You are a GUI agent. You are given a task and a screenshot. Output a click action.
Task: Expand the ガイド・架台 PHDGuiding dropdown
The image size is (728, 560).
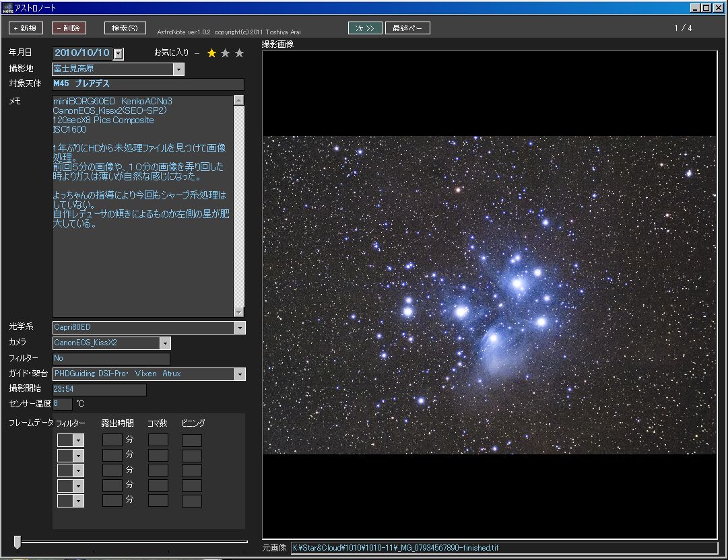(240, 374)
